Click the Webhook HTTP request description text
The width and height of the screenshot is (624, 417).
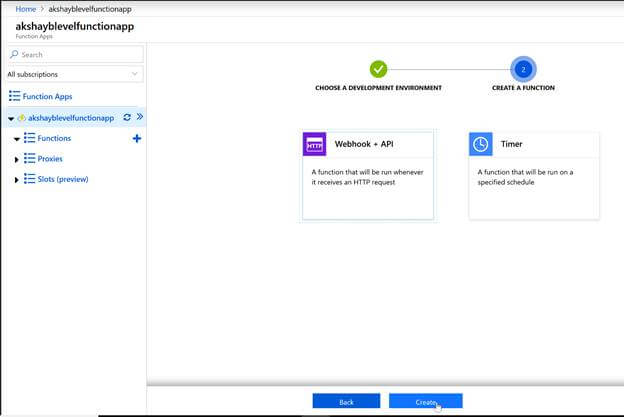point(367,177)
